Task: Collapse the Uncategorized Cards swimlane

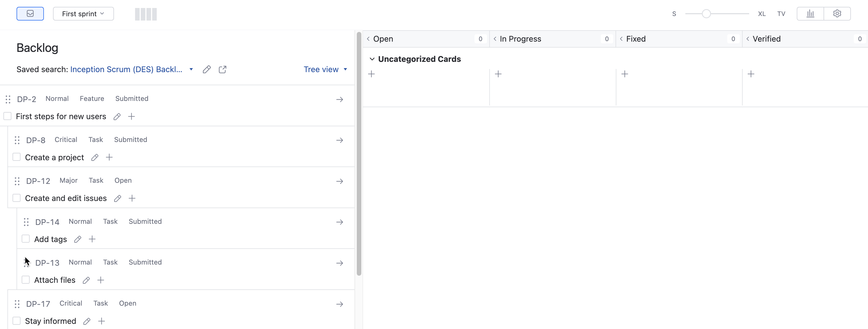Action: 372,59
